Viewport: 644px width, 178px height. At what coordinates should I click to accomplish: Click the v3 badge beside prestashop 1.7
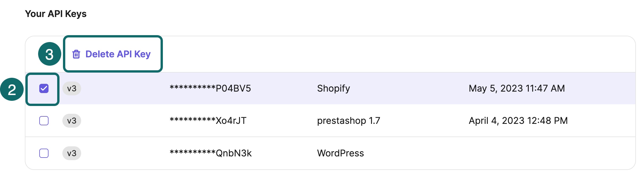72,121
